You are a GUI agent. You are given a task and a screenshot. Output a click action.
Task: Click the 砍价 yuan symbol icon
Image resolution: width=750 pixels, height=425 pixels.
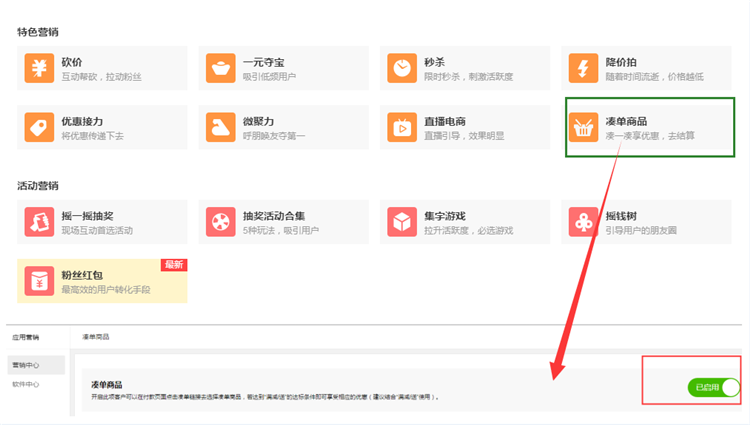pos(40,69)
